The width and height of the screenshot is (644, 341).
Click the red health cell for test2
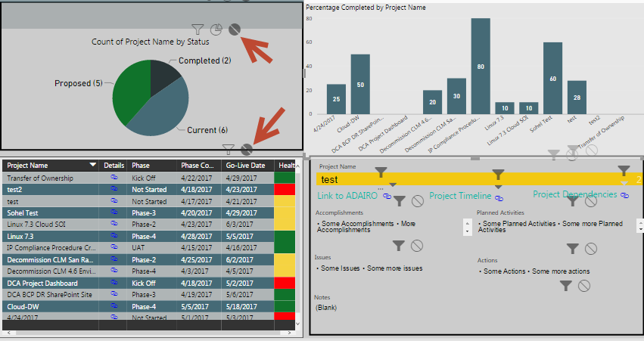pyautogui.click(x=285, y=189)
